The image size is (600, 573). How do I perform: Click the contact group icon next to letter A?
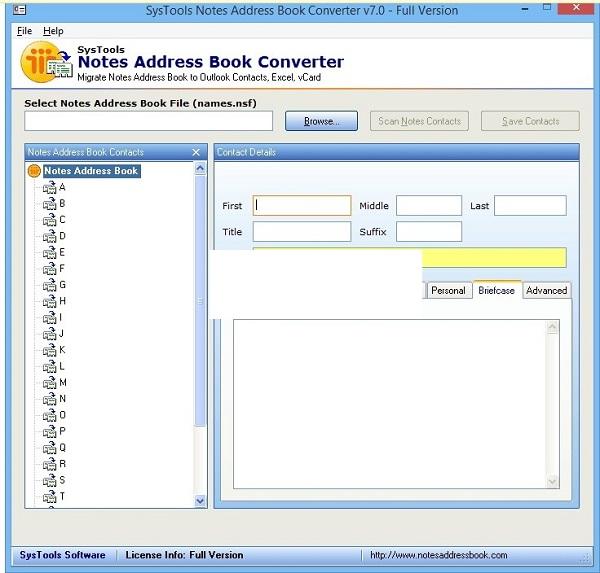click(x=49, y=188)
